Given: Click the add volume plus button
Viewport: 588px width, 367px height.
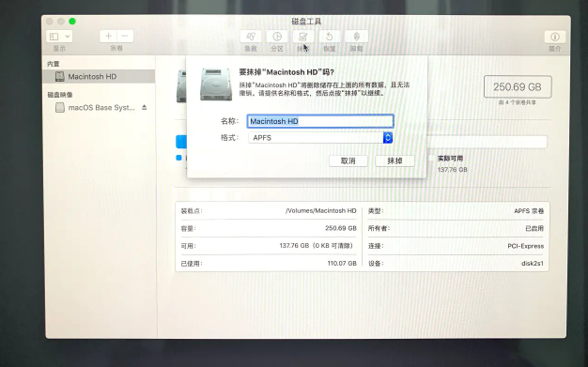Looking at the screenshot, I should (x=108, y=36).
